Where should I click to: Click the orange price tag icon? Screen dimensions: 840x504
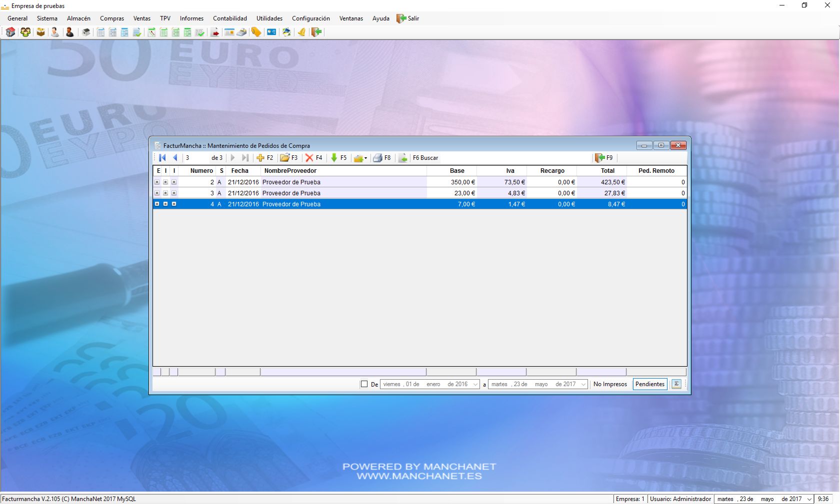(256, 32)
